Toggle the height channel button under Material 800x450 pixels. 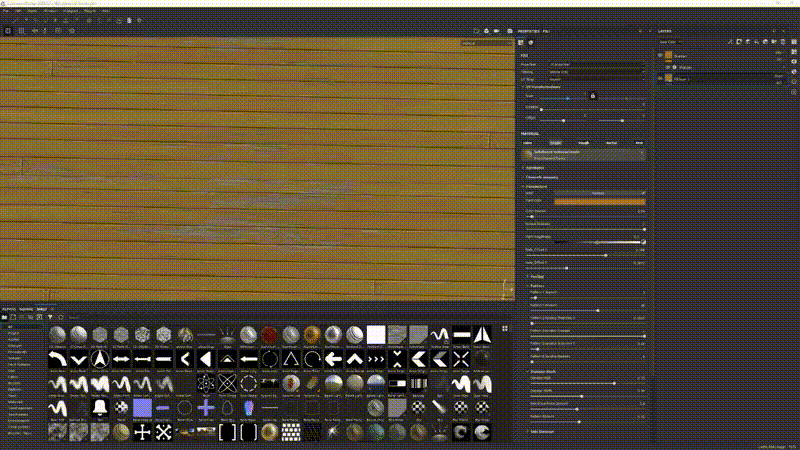coord(555,143)
